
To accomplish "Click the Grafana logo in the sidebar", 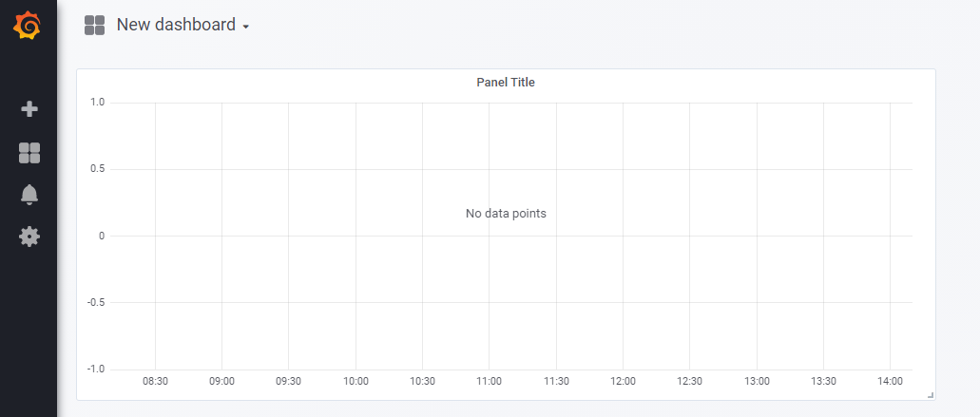I will pyautogui.click(x=29, y=27).
